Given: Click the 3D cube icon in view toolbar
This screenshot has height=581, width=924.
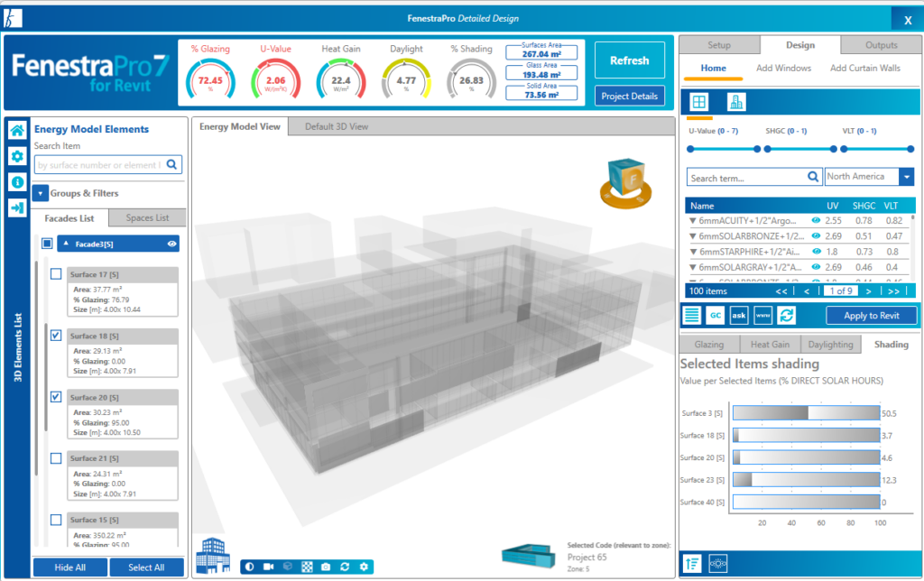Looking at the screenshot, I should pyautogui.click(x=288, y=567).
